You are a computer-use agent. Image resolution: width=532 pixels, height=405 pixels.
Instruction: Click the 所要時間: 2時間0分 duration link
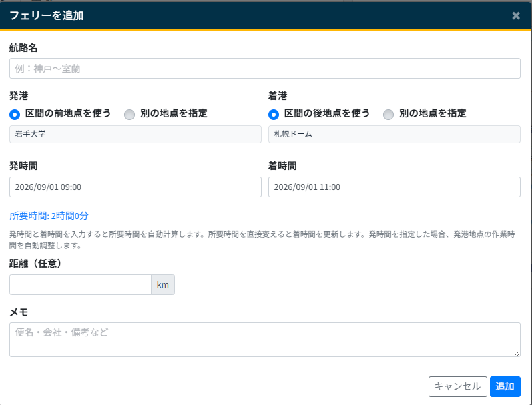point(49,216)
